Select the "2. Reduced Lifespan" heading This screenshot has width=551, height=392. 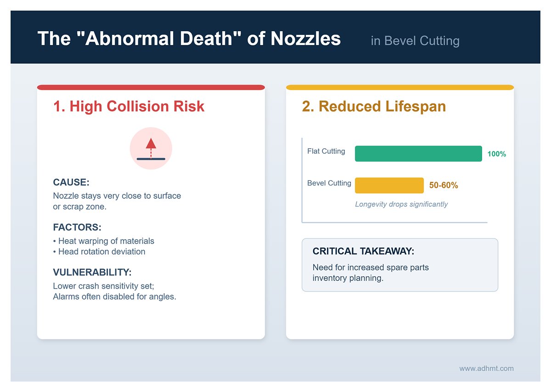pyautogui.click(x=374, y=106)
